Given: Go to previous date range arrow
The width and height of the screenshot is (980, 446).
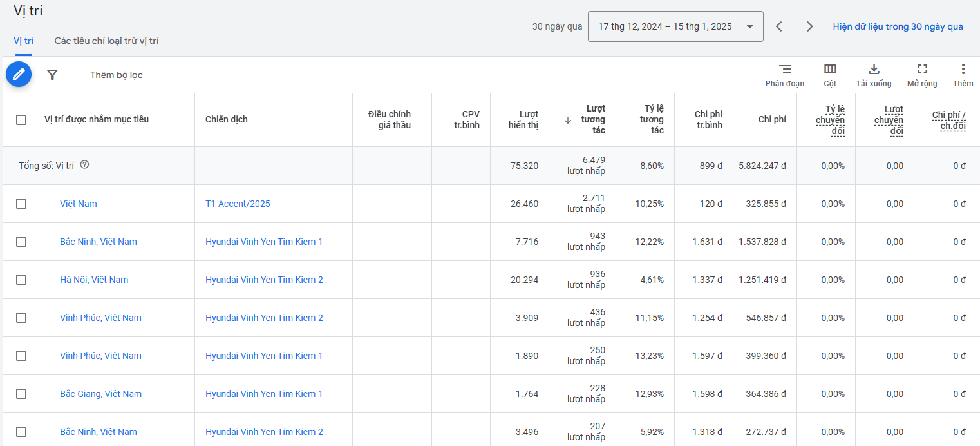Looking at the screenshot, I should [779, 26].
